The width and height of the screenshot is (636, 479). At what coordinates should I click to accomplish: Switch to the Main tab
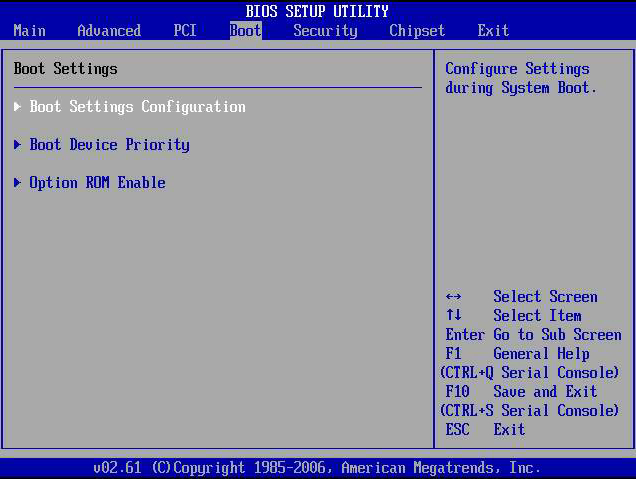point(29,31)
